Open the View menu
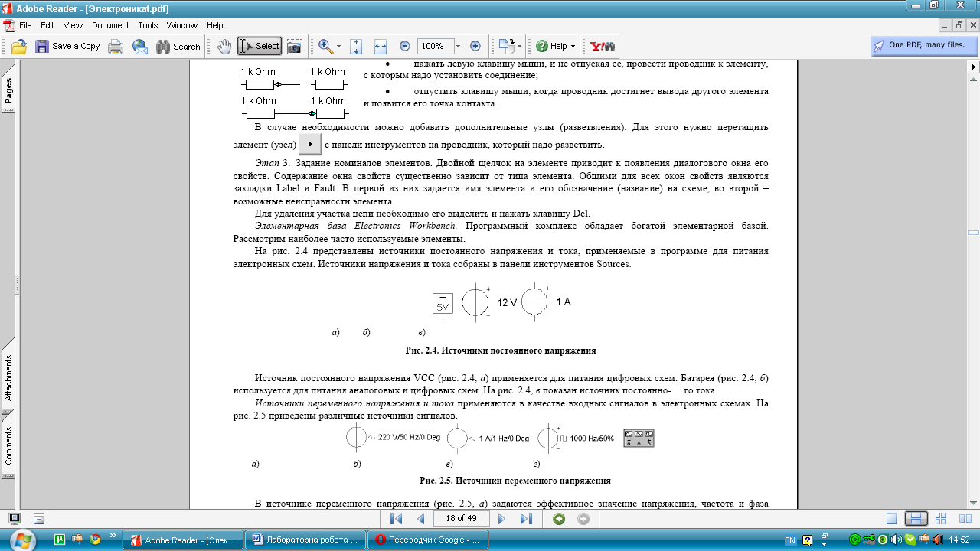This screenshot has height=551, width=980. point(73,25)
